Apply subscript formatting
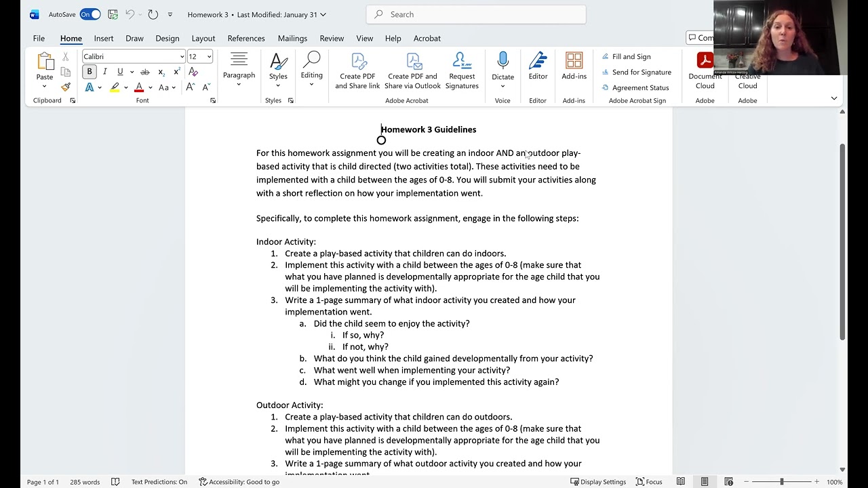This screenshot has width=868, height=488. (161, 72)
